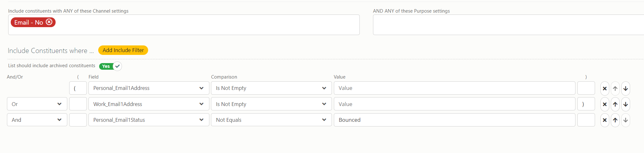Move Personal_Email1Status row up
Viewport: 644px width, 153px height.
click(x=615, y=120)
